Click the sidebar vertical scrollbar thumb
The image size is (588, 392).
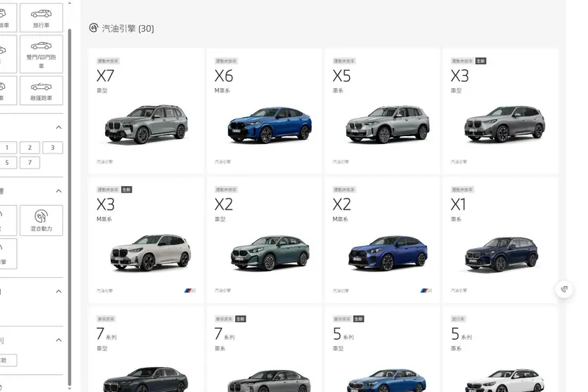point(69,207)
